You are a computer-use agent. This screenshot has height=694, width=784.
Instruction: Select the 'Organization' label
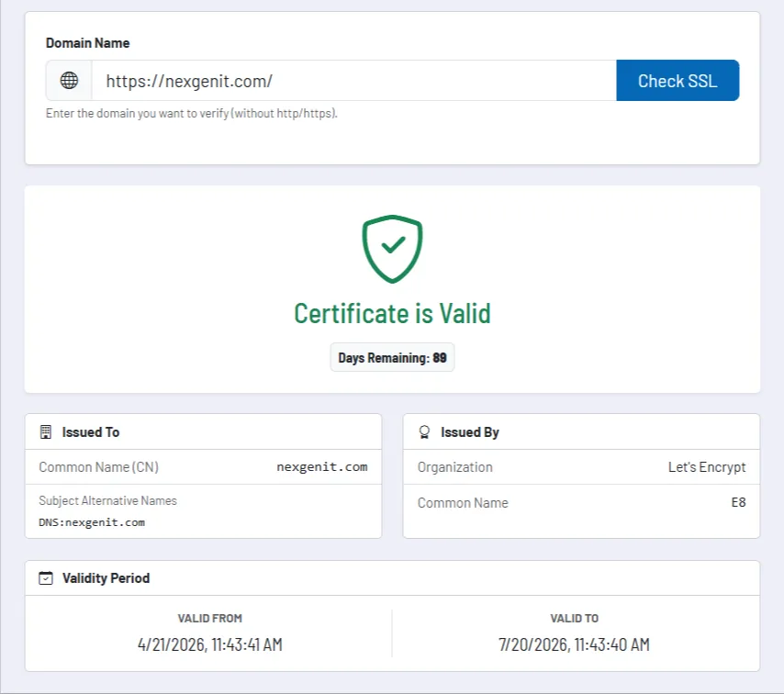[455, 467]
